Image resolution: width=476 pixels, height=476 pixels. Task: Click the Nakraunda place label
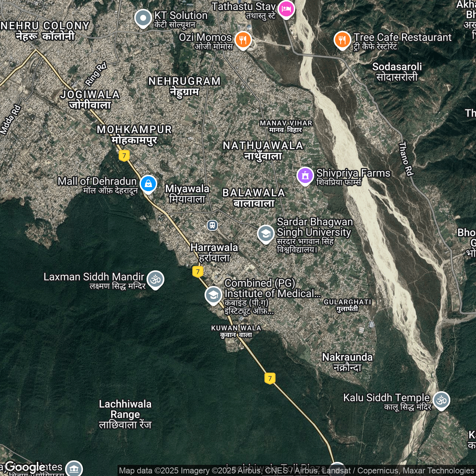(347, 362)
